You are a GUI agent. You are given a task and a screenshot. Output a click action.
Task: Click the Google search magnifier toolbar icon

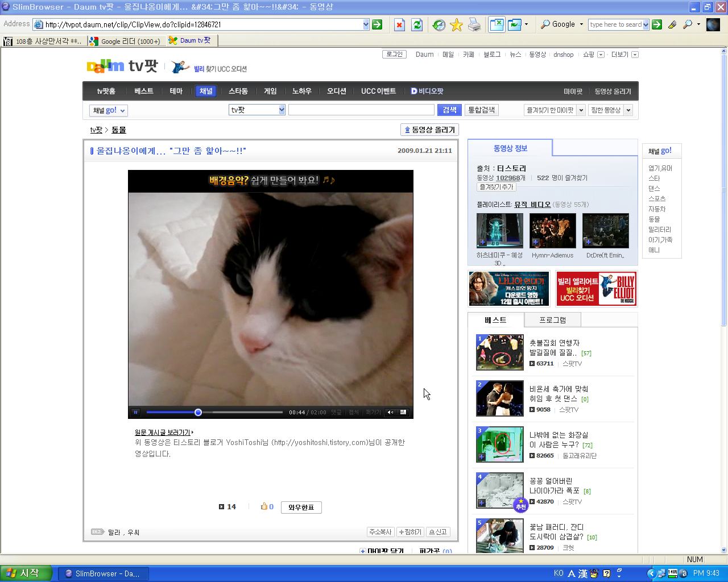[x=545, y=24]
